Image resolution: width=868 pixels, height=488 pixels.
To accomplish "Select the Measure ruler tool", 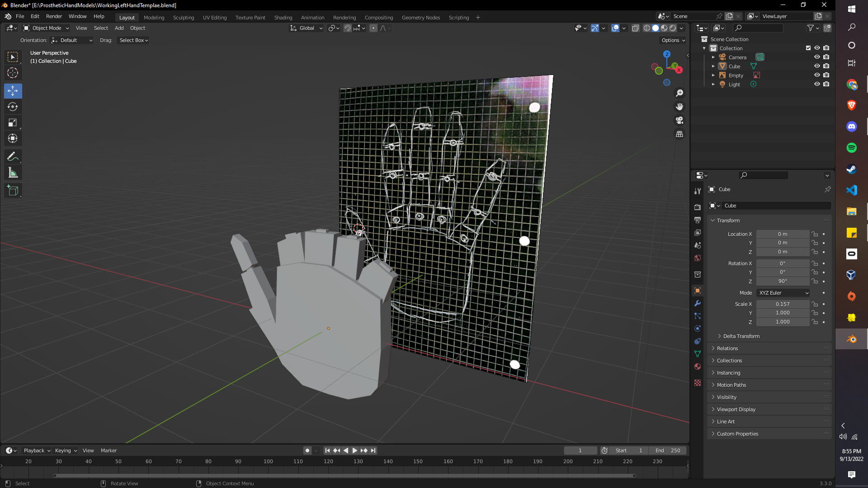I will 13,173.
